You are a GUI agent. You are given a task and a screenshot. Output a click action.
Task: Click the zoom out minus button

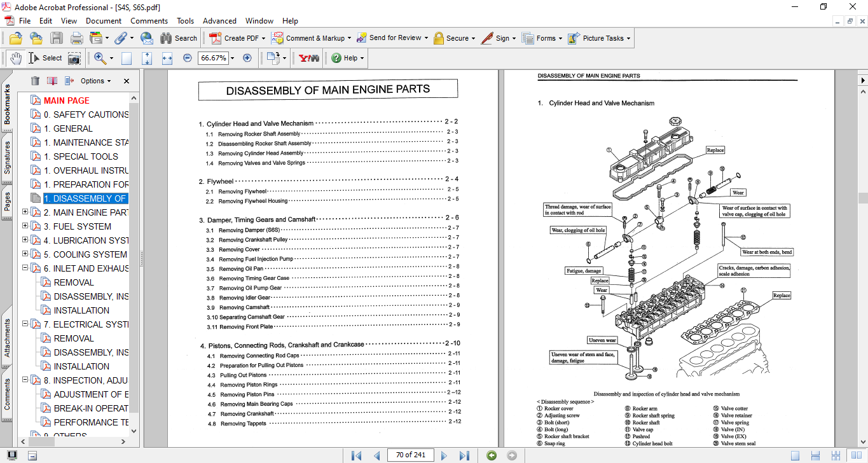coord(187,58)
